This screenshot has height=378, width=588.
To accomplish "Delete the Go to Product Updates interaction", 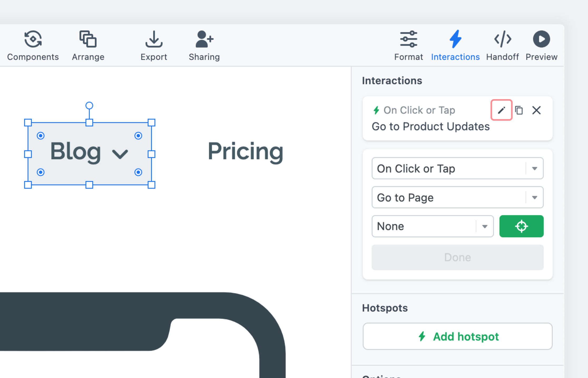I will 536,110.
